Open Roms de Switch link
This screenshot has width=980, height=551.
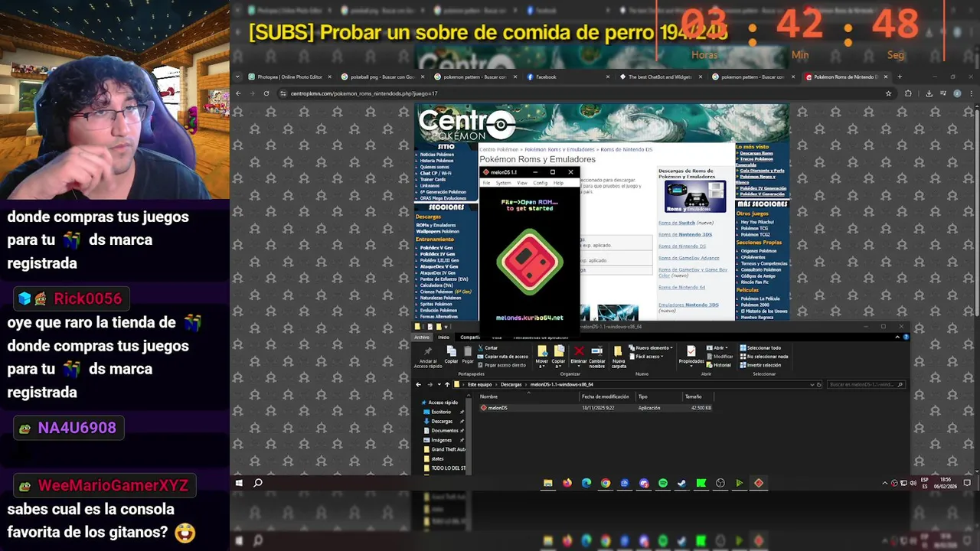pyautogui.click(x=677, y=223)
